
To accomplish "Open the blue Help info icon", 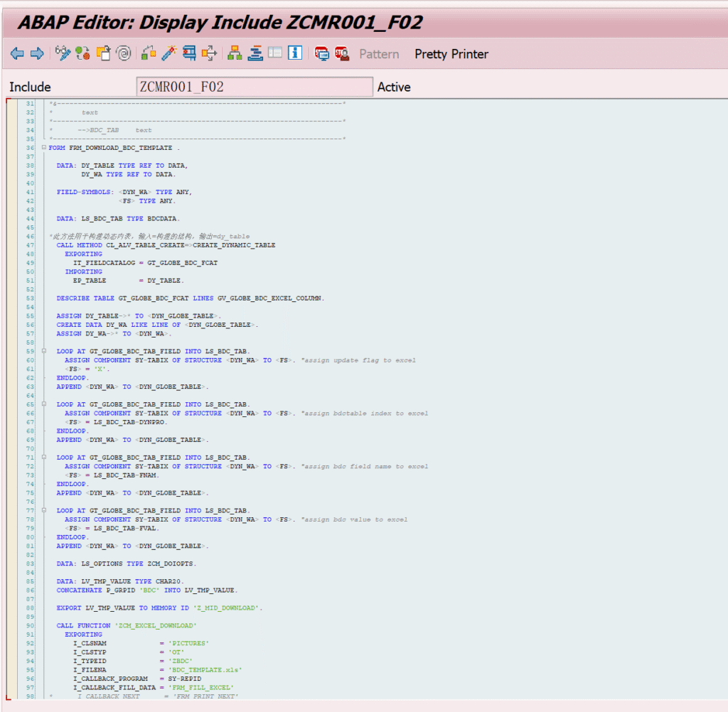I will (295, 54).
